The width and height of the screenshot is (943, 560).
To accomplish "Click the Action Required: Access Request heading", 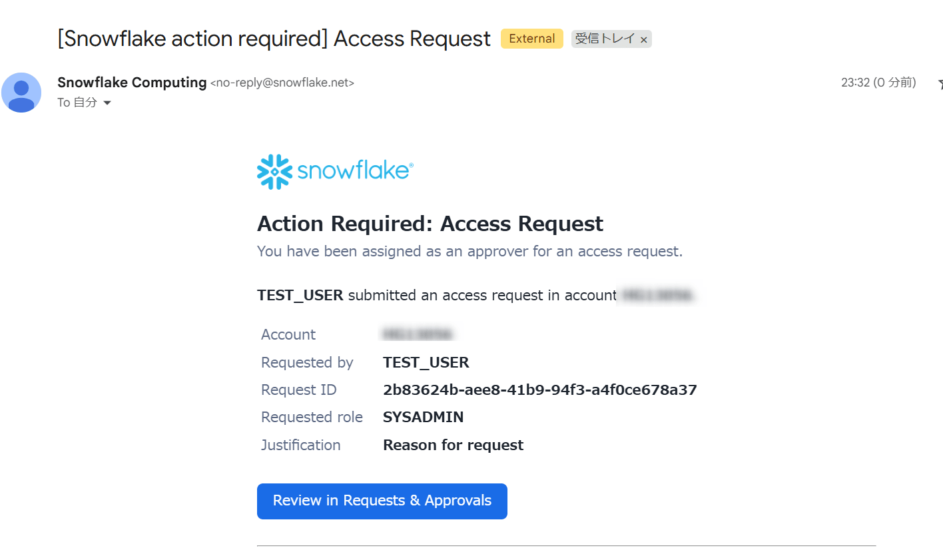I will [430, 224].
